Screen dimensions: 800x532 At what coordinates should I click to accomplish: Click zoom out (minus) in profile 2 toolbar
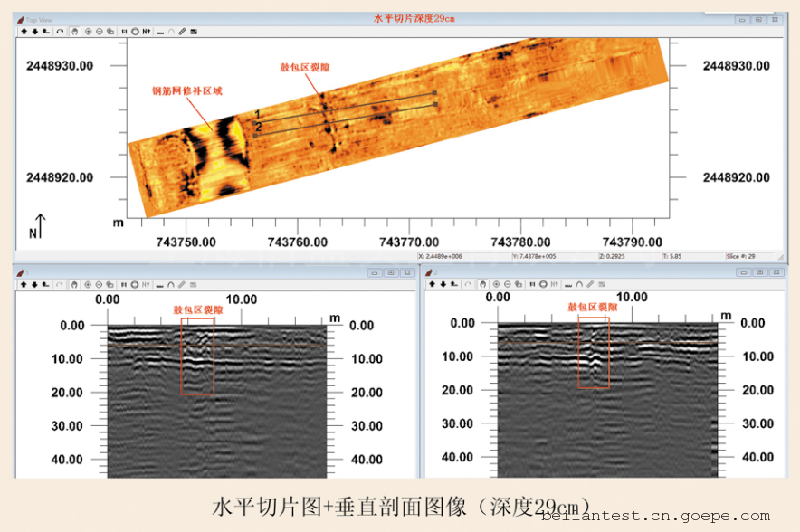pos(508,284)
